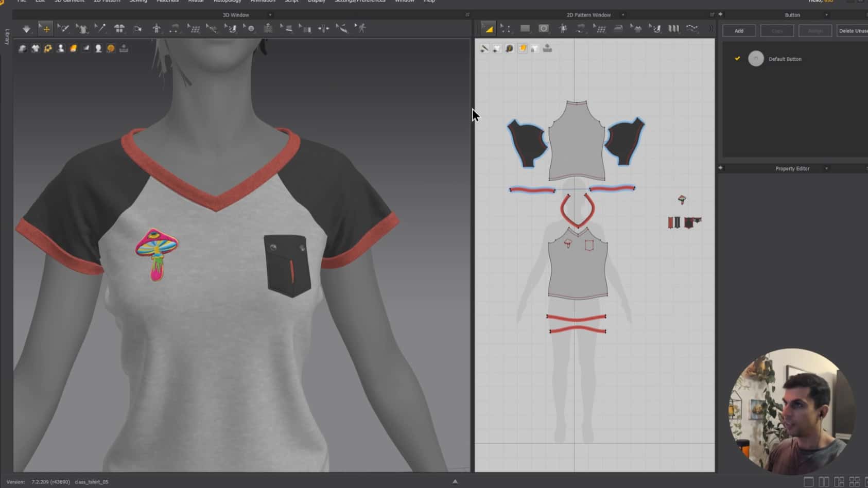Click the shirt-with-arrow garment tool in 3D toolbar
Screen dimensions: 868x488
[x=82, y=29]
